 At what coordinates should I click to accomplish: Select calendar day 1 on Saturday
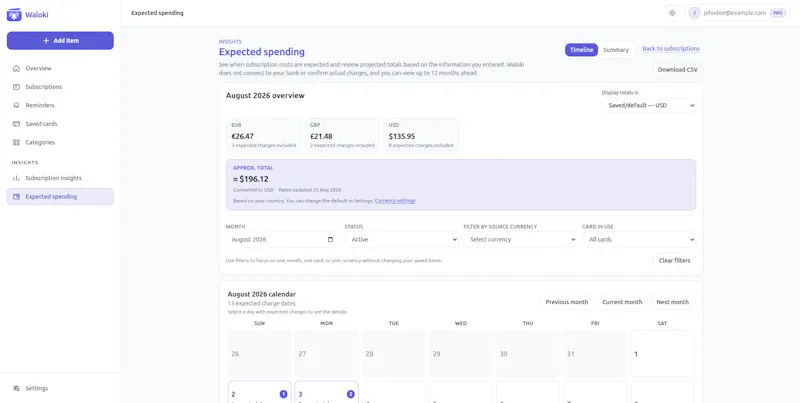pyautogui.click(x=662, y=354)
